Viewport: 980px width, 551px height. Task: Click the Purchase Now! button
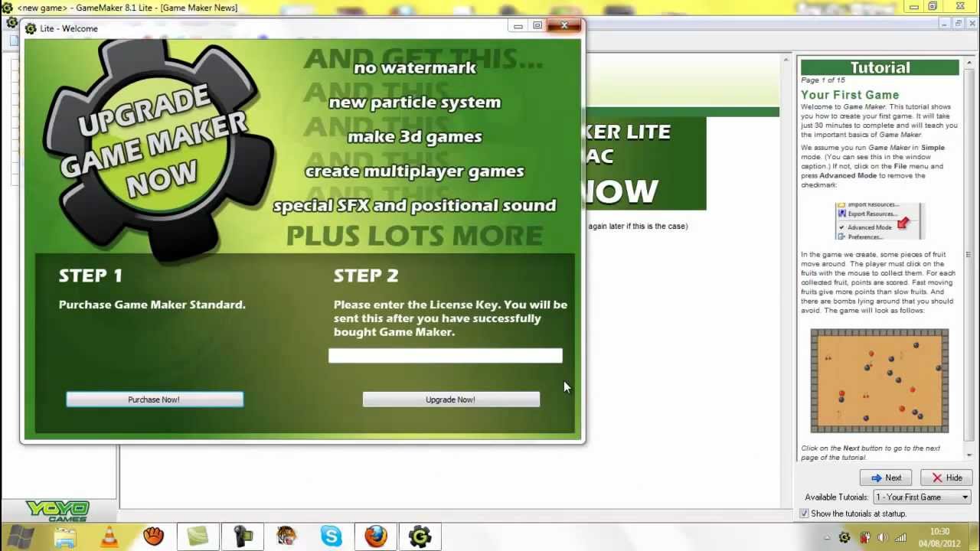[155, 399]
